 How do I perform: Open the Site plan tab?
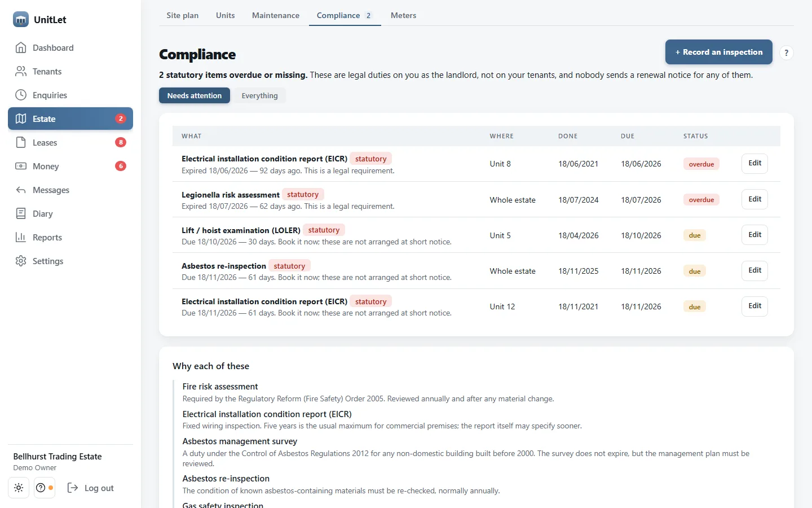(183, 15)
